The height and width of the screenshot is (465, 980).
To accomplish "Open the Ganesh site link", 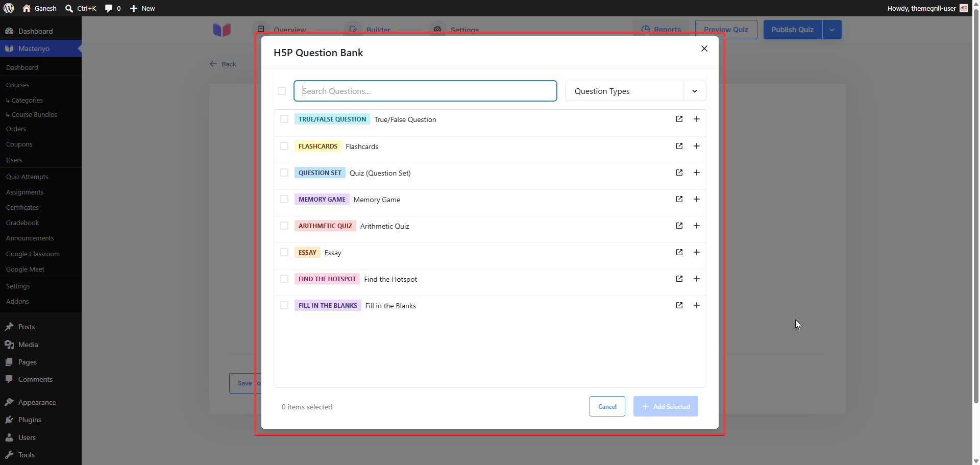I will pyautogui.click(x=40, y=8).
